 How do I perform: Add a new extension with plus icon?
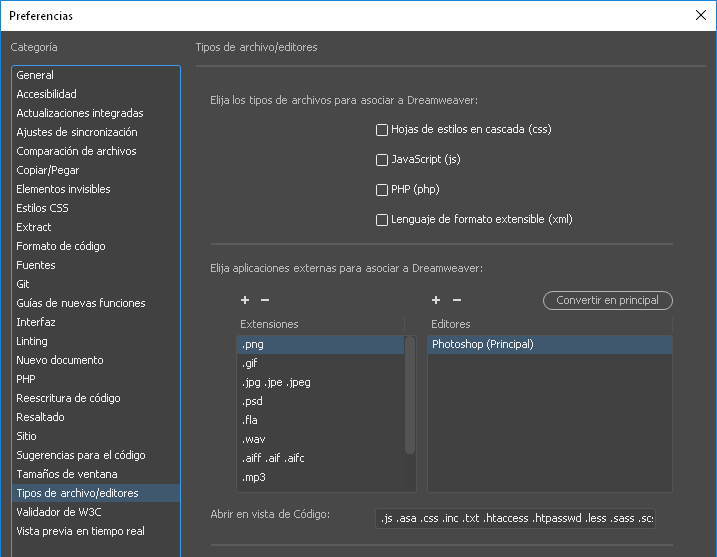tap(245, 300)
